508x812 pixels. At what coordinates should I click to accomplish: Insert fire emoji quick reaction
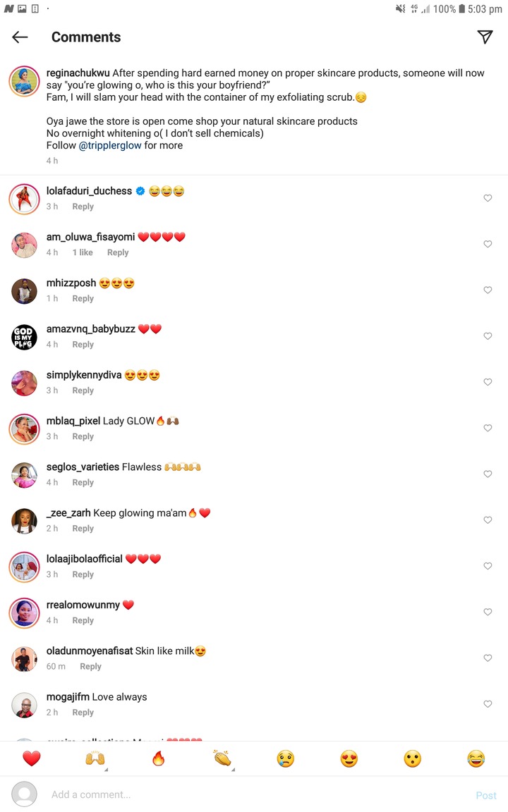click(159, 758)
